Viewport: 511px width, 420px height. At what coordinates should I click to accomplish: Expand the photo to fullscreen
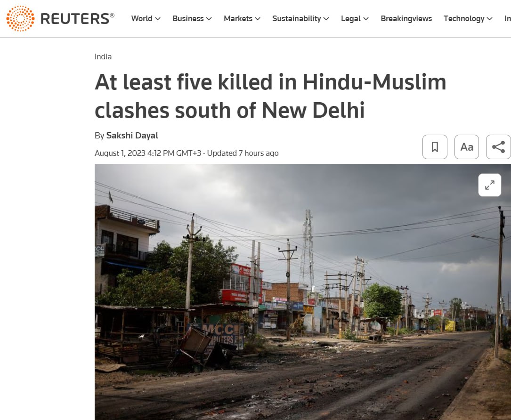pos(489,185)
